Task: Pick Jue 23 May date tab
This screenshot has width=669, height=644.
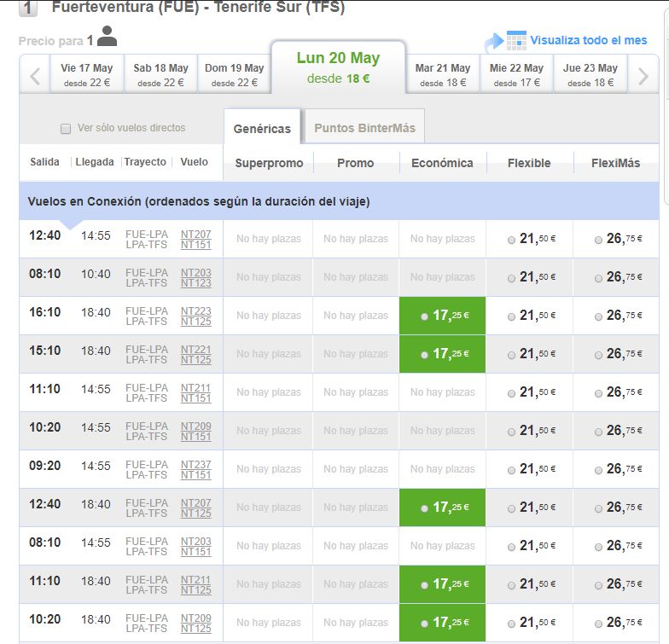Action: click(590, 74)
